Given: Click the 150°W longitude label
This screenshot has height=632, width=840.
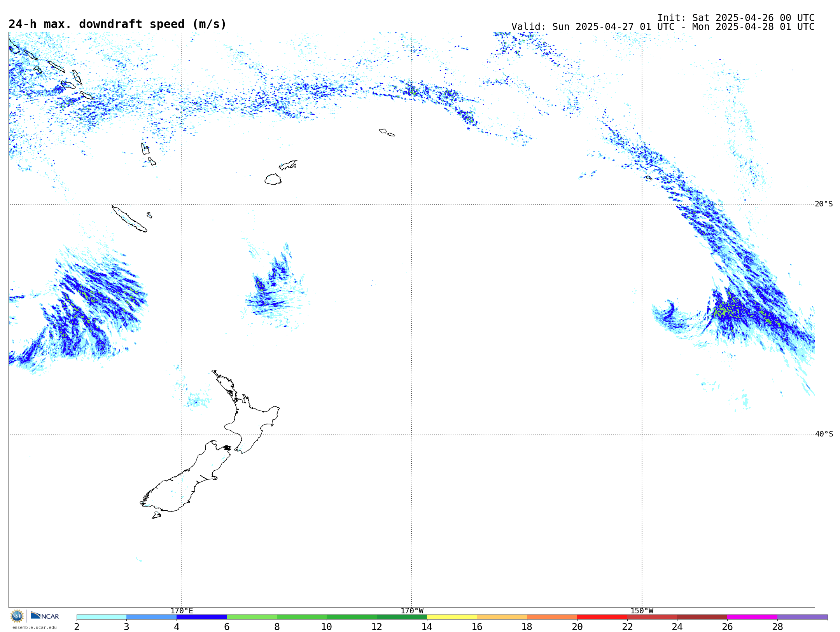Looking at the screenshot, I should pyautogui.click(x=642, y=611).
